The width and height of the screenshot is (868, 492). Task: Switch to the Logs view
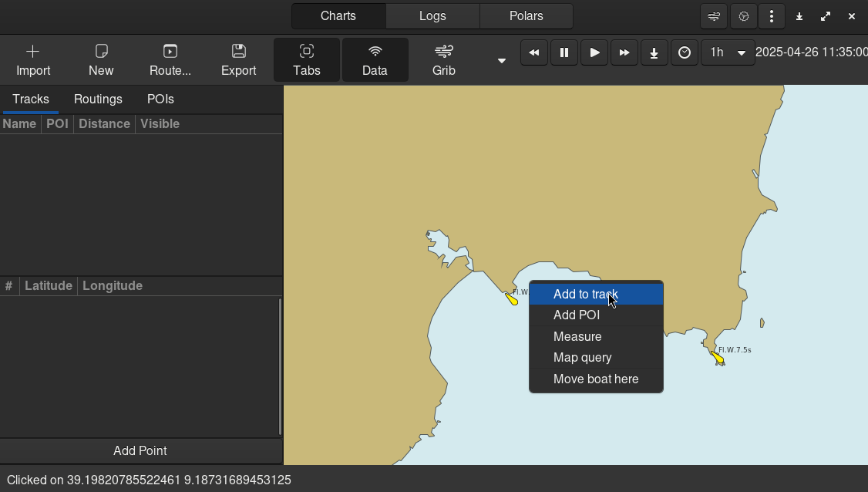tap(432, 16)
